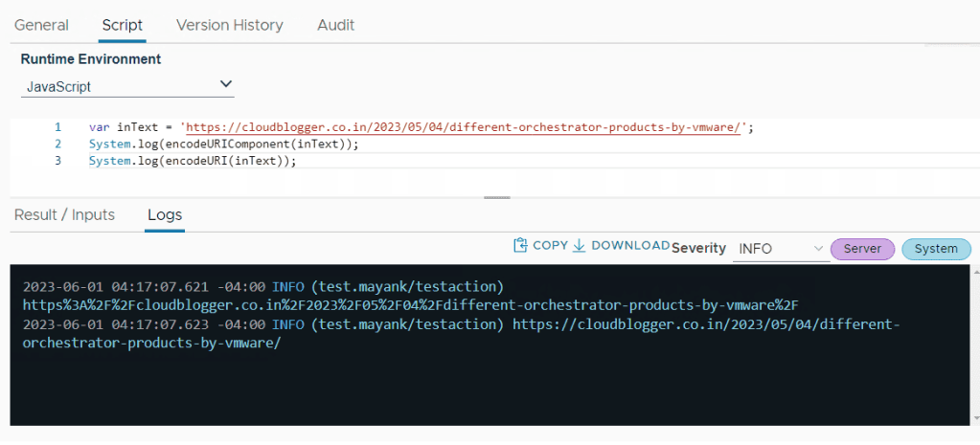The image size is (980, 445).
Task: Toggle the Server log filter pill
Action: click(x=862, y=249)
